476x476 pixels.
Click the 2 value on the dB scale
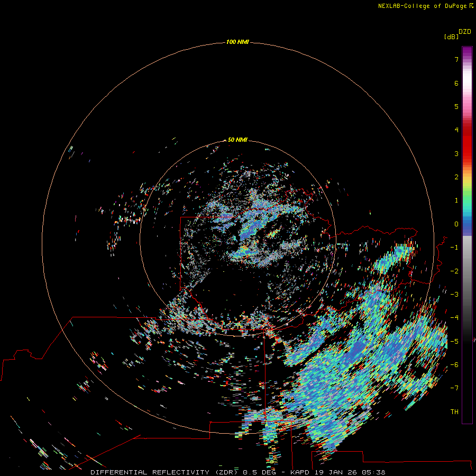point(456,177)
